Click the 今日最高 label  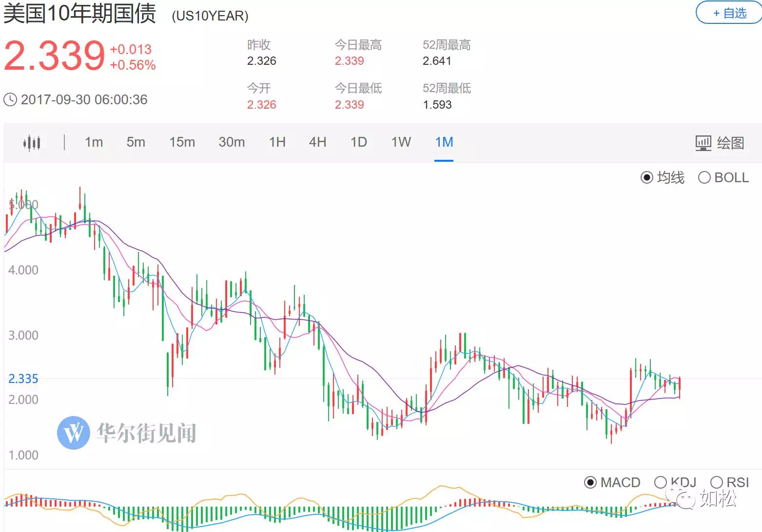(358, 45)
